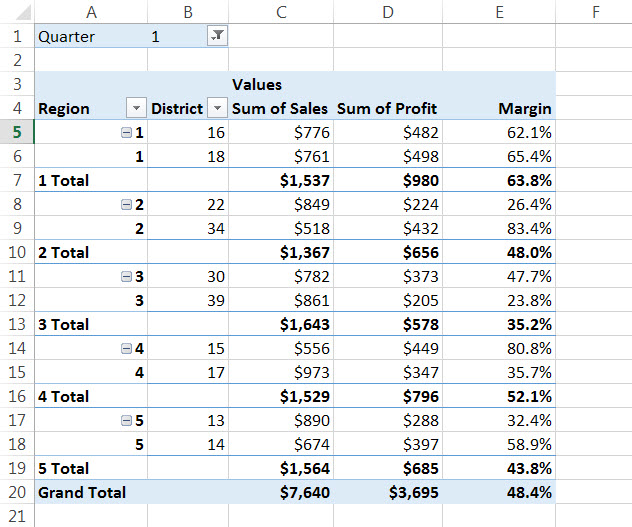632x527 pixels.
Task: Collapse the Region 2 group
Action: tap(126, 205)
